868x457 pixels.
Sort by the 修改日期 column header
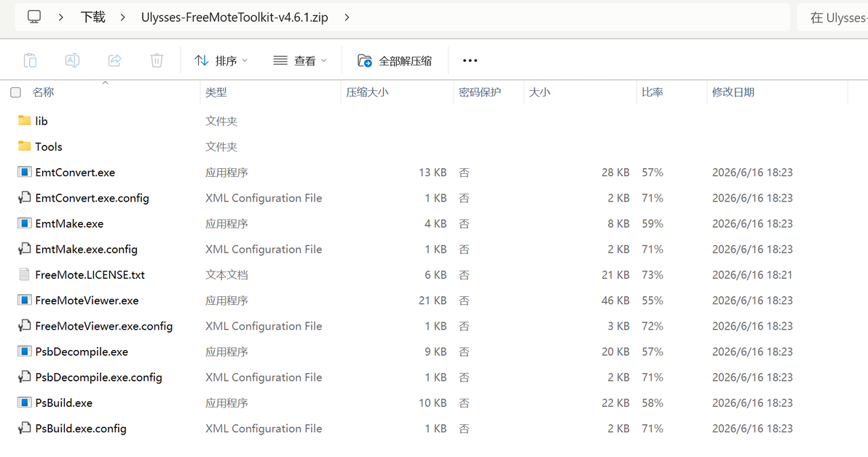[x=733, y=92]
